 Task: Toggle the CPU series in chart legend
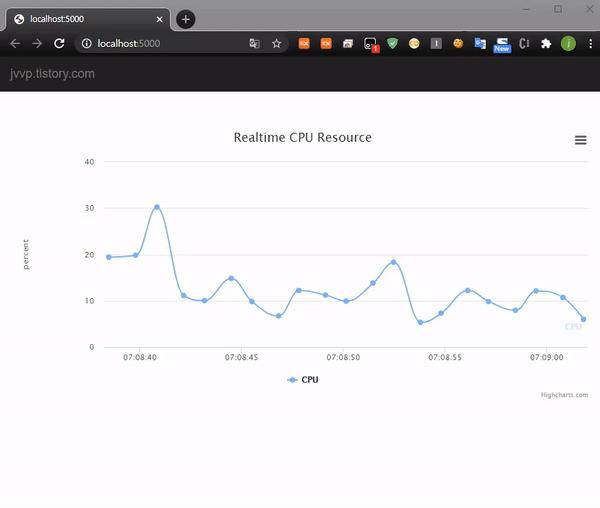302,380
